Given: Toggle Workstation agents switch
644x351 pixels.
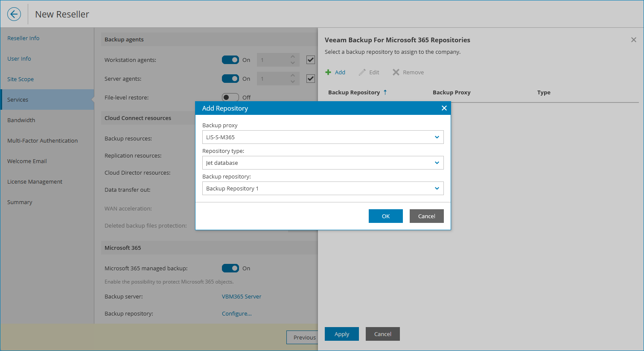Looking at the screenshot, I should (x=230, y=60).
